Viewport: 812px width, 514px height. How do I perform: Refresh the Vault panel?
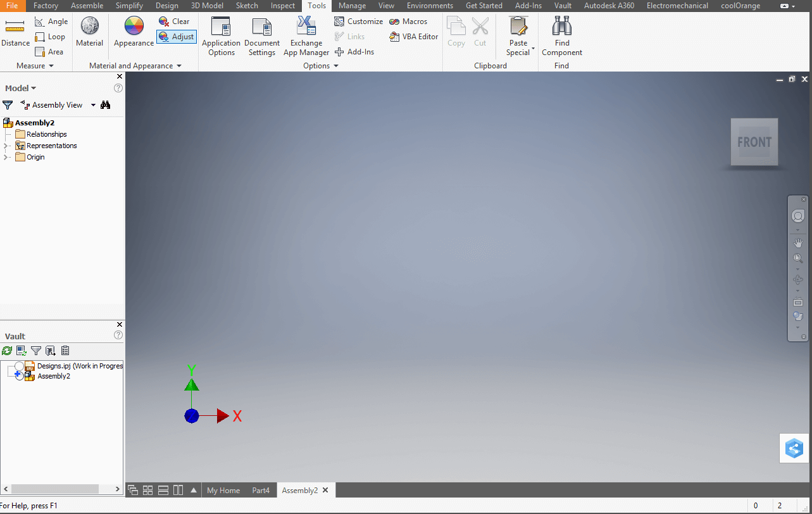point(7,351)
